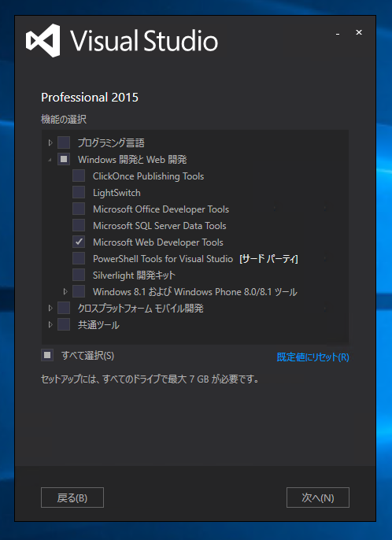Screen dimensions: 392x540
Task: Click the Professional 2015 heading
Action: point(90,98)
